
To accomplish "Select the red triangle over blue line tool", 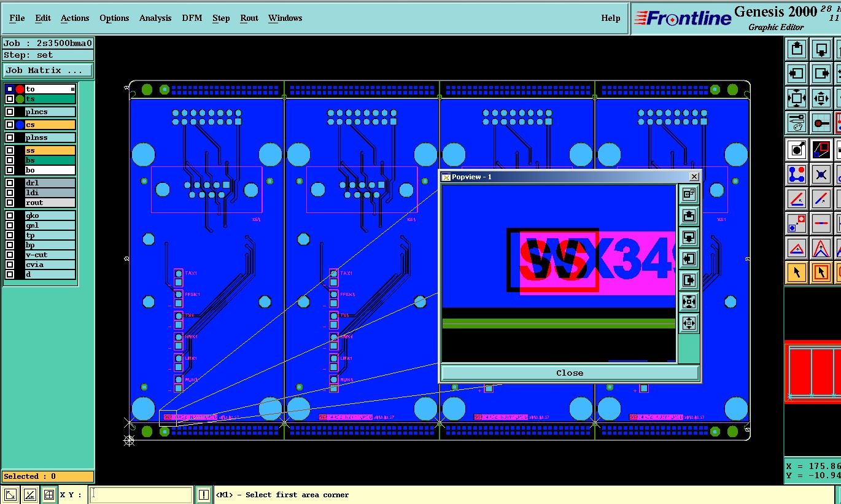I will point(797,248).
